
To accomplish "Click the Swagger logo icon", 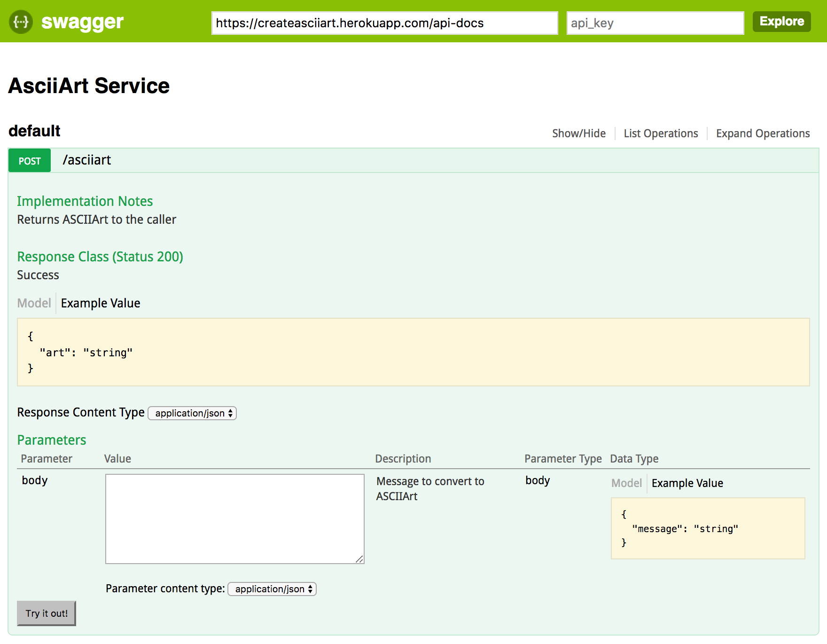I will pos(21,22).
